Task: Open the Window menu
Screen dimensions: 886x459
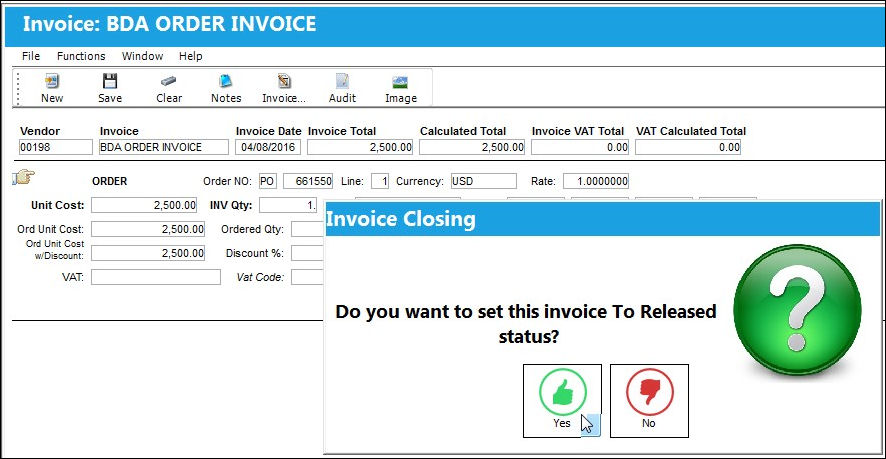Action: (142, 56)
